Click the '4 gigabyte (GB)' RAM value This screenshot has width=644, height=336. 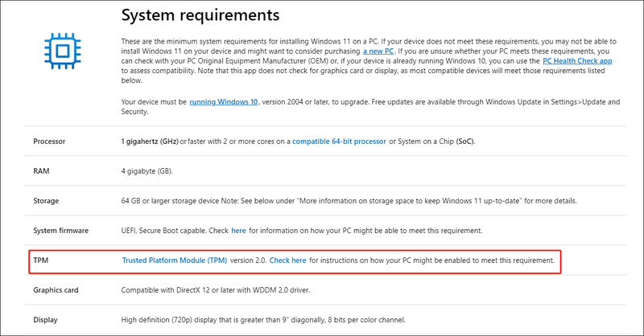tap(147, 171)
